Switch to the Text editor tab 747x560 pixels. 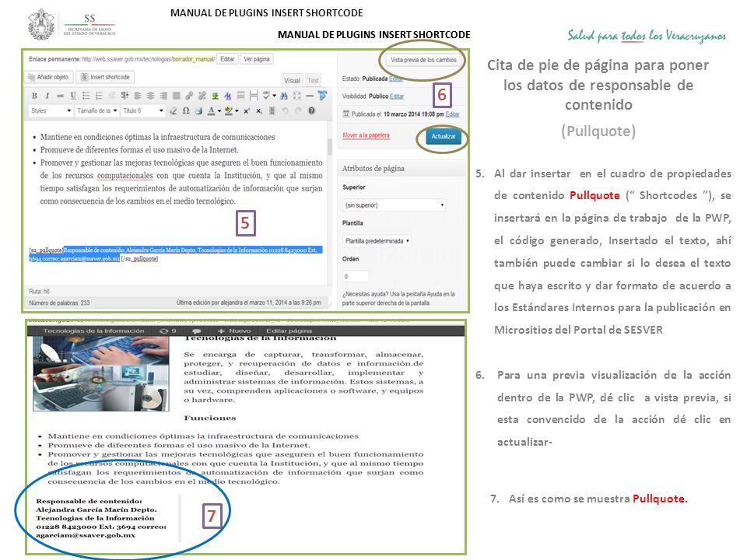pos(313,80)
